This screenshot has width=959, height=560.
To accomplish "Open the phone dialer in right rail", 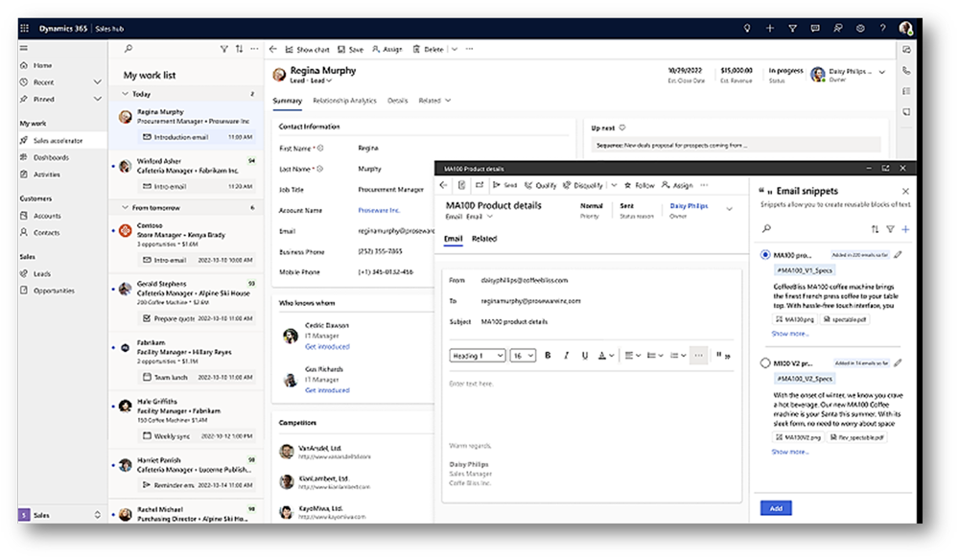I will click(906, 70).
